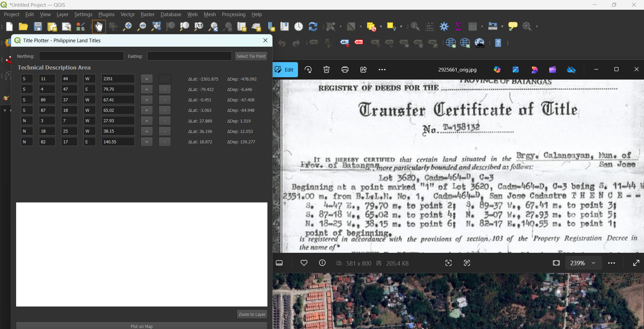Click the Northing input field

click(x=81, y=56)
